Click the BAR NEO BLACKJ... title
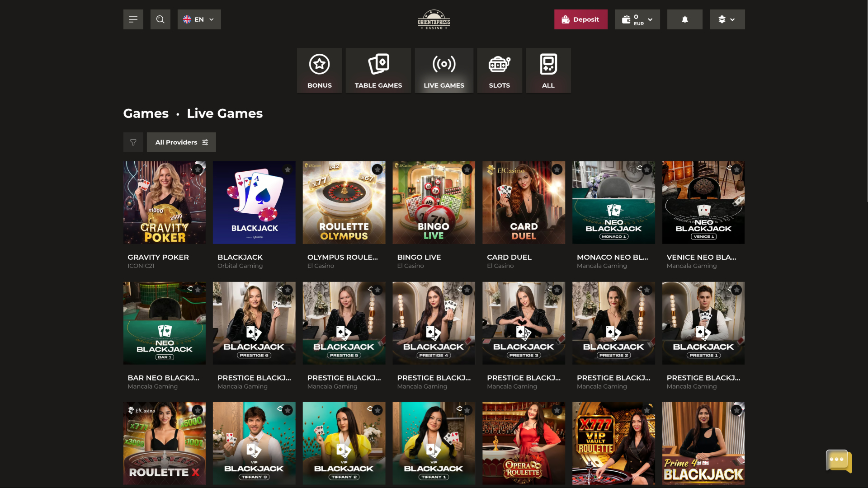 [163, 378]
